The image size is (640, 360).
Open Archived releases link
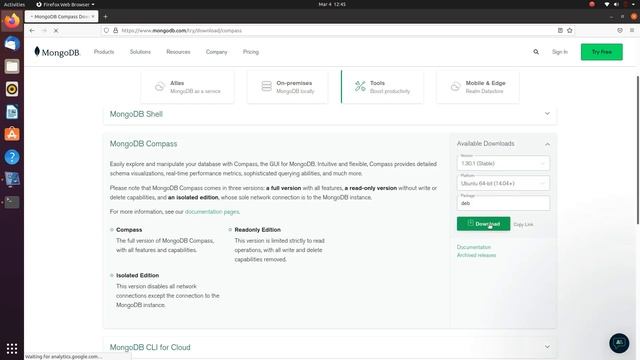pyautogui.click(x=476, y=255)
